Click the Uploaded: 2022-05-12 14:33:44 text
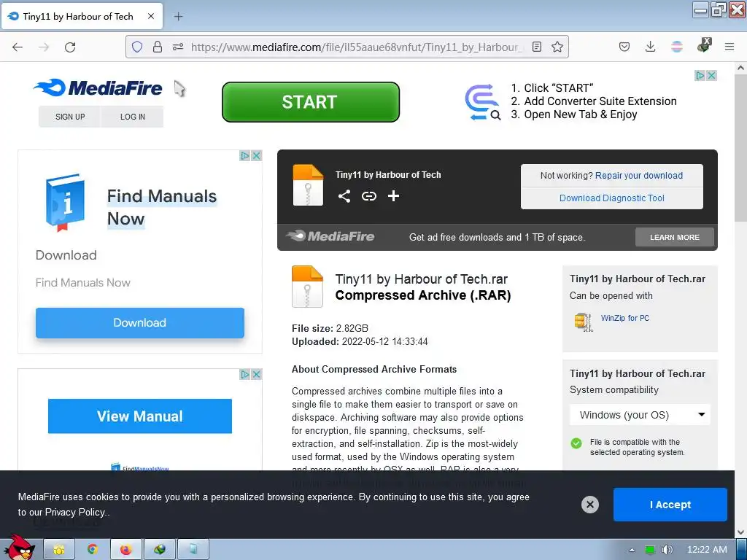Image resolution: width=747 pixels, height=560 pixels. click(360, 341)
